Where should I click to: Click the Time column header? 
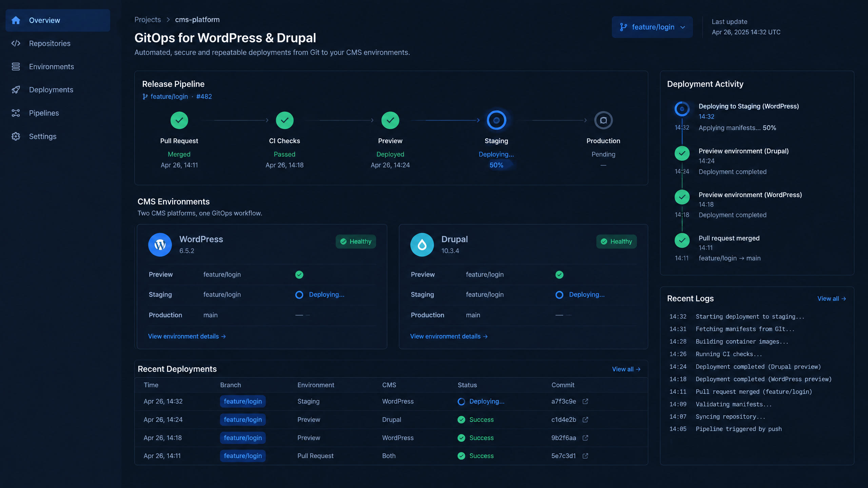tap(151, 385)
